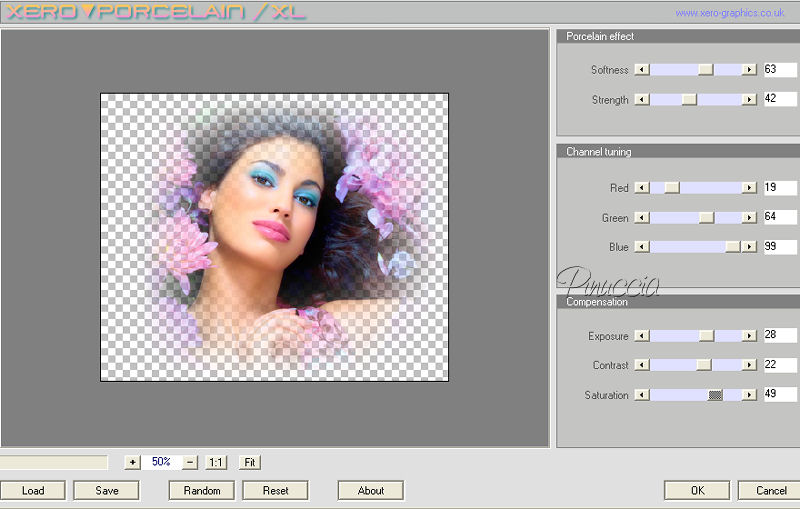Click left arrow of Strength slider
Screen dimensions: 800x509
(642, 99)
